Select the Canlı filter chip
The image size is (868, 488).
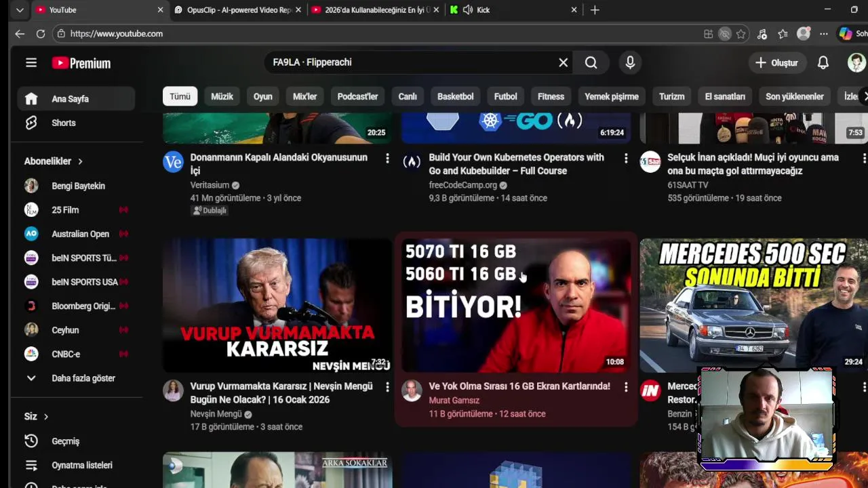tap(408, 96)
